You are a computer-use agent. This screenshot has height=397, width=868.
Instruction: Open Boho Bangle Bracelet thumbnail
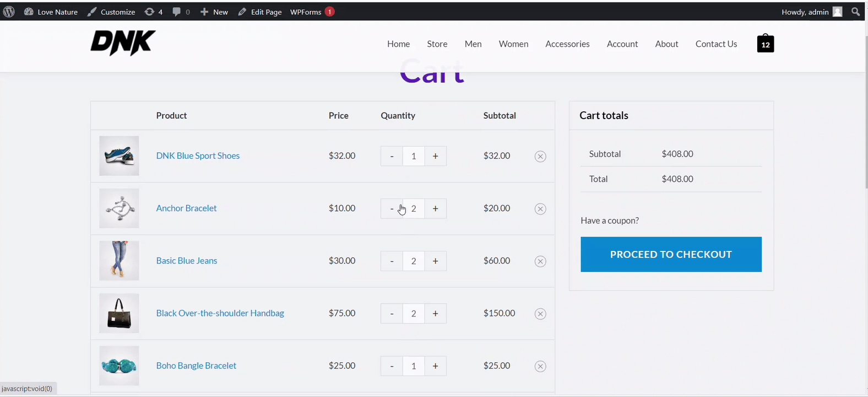click(x=119, y=366)
